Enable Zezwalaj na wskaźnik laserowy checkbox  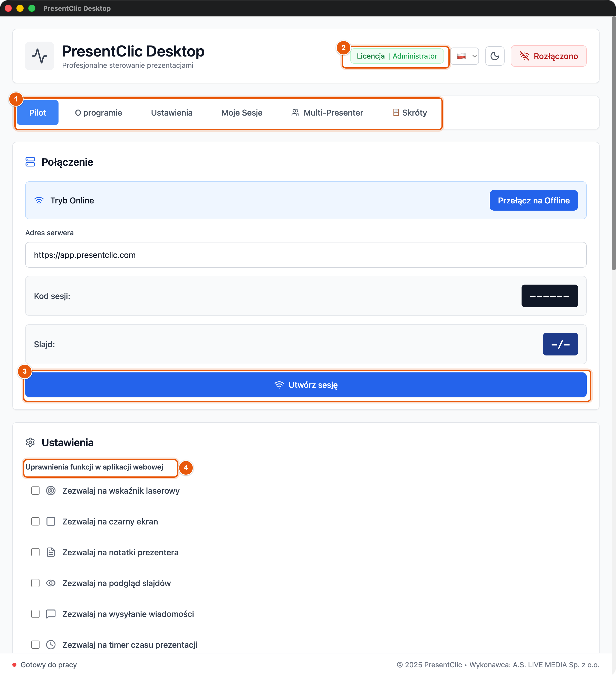pos(35,491)
